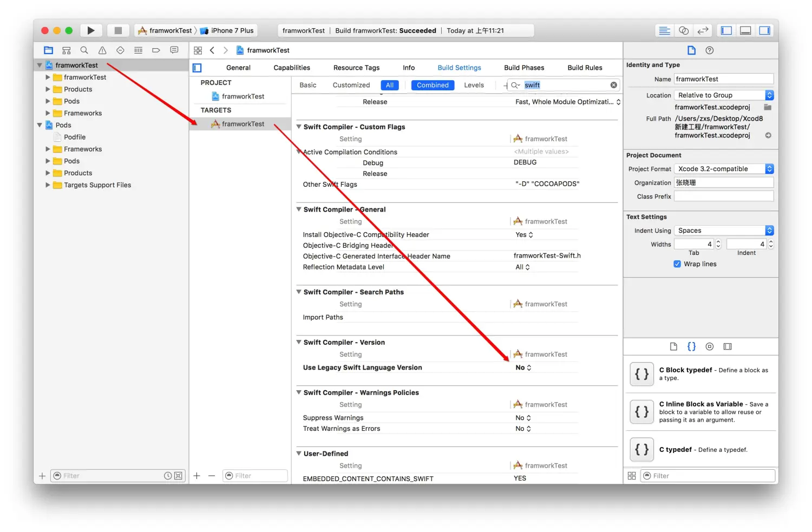Toggle the utilities pane visibility
Viewport: 812px width, 532px height.
pyautogui.click(x=764, y=31)
